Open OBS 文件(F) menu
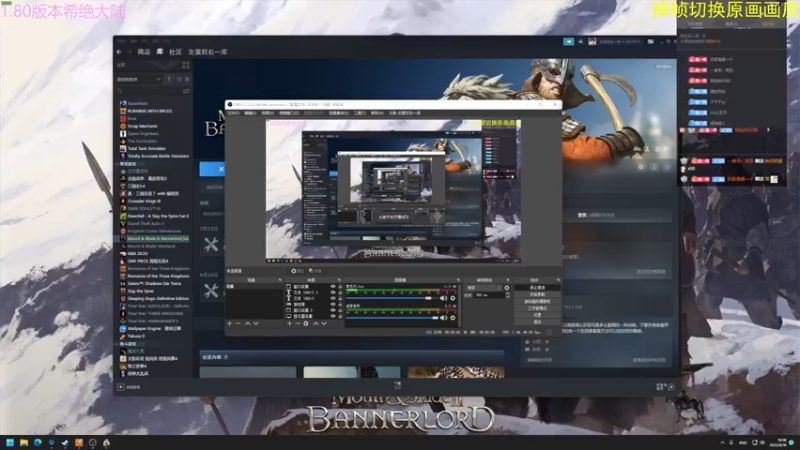The width and height of the screenshot is (800, 450). [233, 113]
